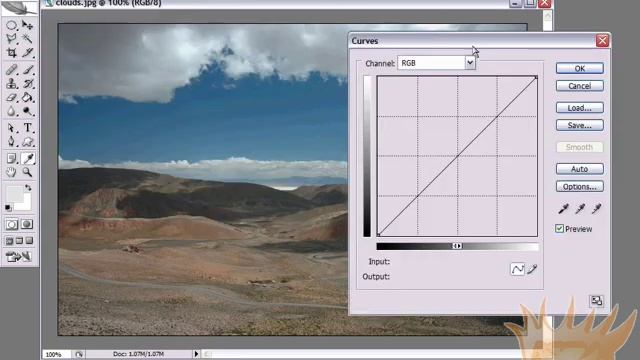The image size is (640, 360).
Task: Click the Save... button
Action: tap(580, 125)
